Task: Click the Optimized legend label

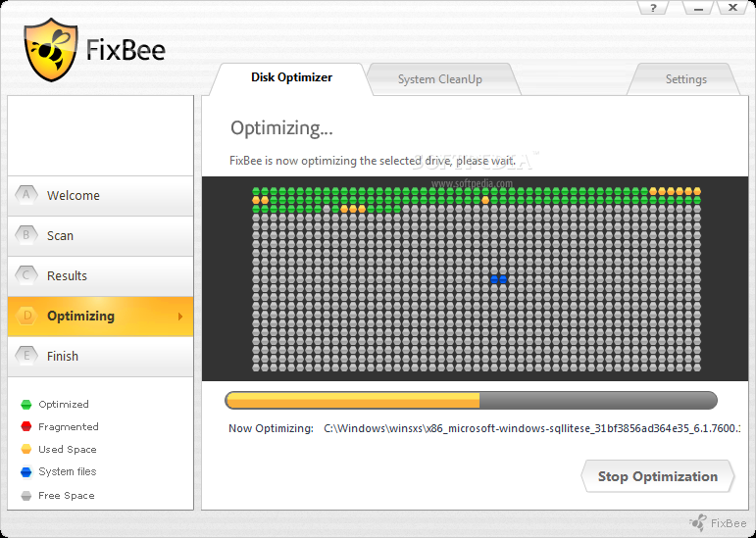Action: (x=64, y=404)
